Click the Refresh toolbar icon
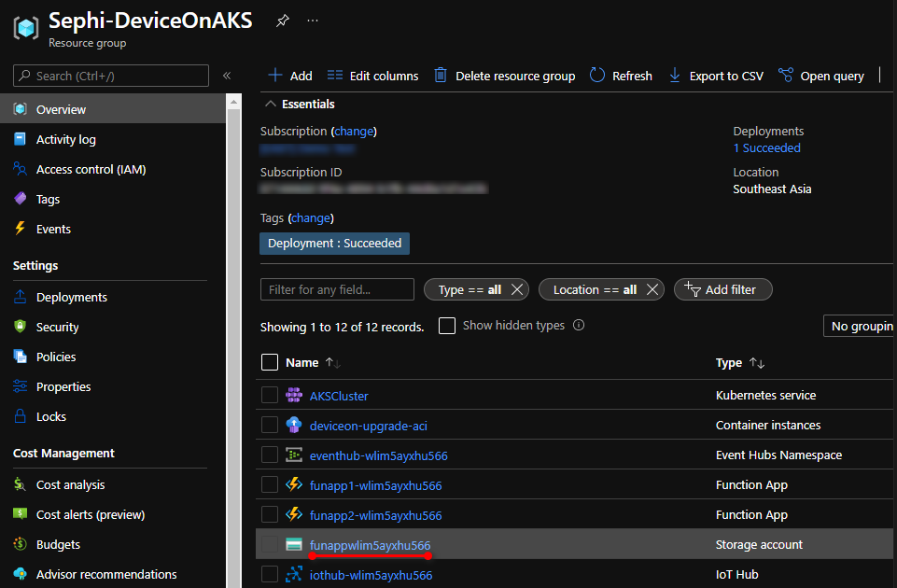Viewport: 897px width, 588px height. coord(597,76)
